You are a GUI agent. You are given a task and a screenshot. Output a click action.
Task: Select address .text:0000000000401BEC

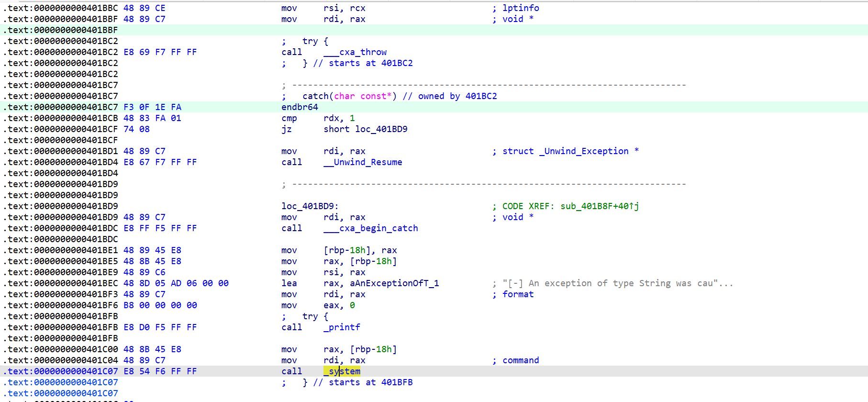coord(61,283)
